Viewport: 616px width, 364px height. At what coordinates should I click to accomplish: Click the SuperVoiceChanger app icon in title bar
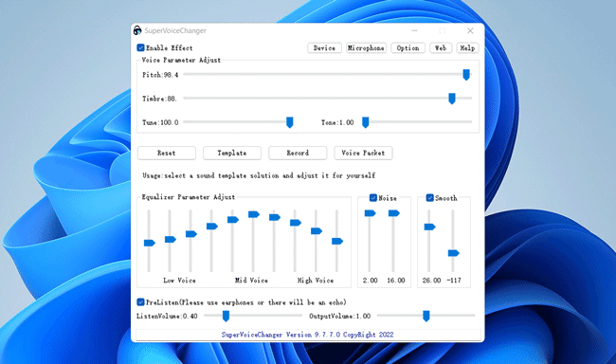137,30
